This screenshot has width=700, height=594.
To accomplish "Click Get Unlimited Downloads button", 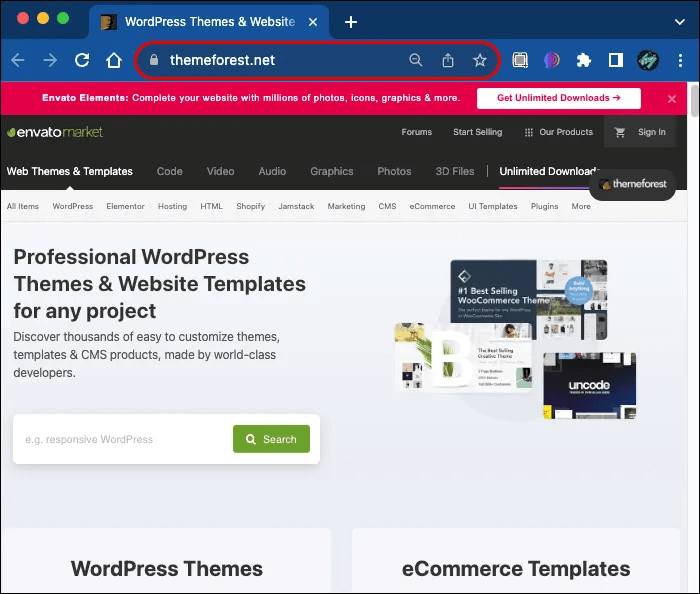I will 558,98.
